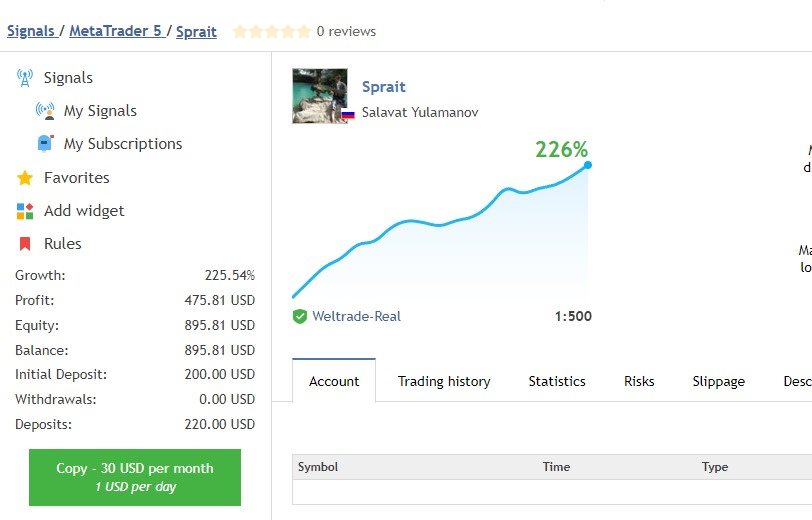This screenshot has width=812, height=520.
Task: Go to Signals breadcrumb link
Action: (x=31, y=31)
